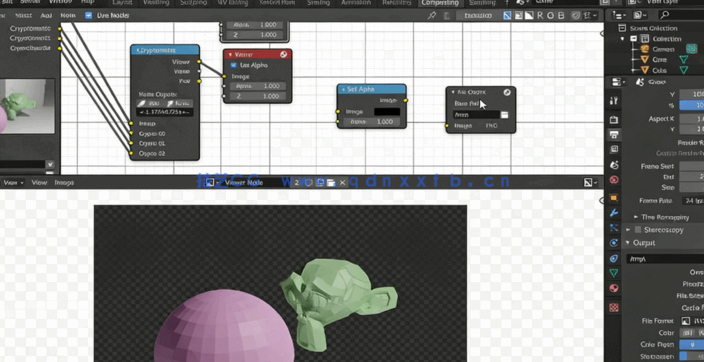Screen dimensions: 704x362
Task: Collapse the Set Alpha node
Action: tap(343, 89)
